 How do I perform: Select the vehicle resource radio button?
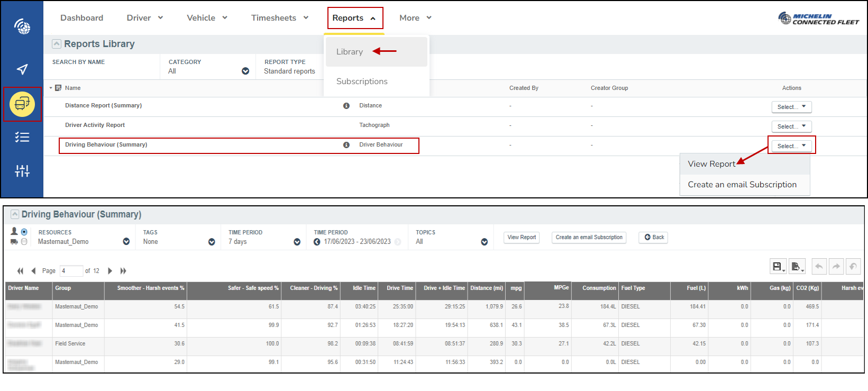(x=24, y=242)
